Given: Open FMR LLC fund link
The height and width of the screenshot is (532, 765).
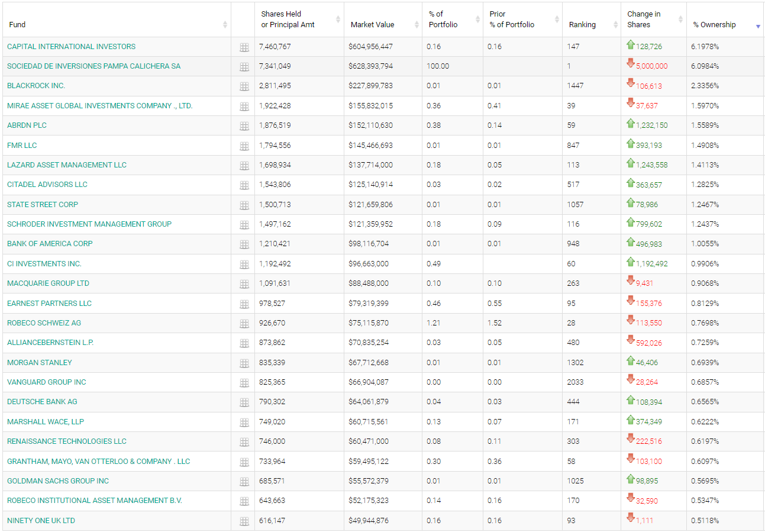Looking at the screenshot, I should tap(22, 146).
